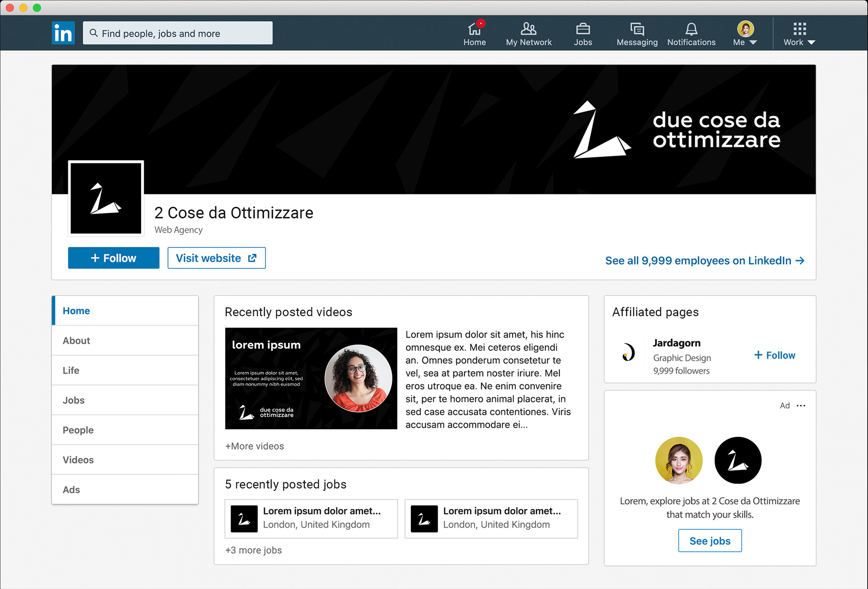Click the green macOS fullscreen window button

pos(37,8)
